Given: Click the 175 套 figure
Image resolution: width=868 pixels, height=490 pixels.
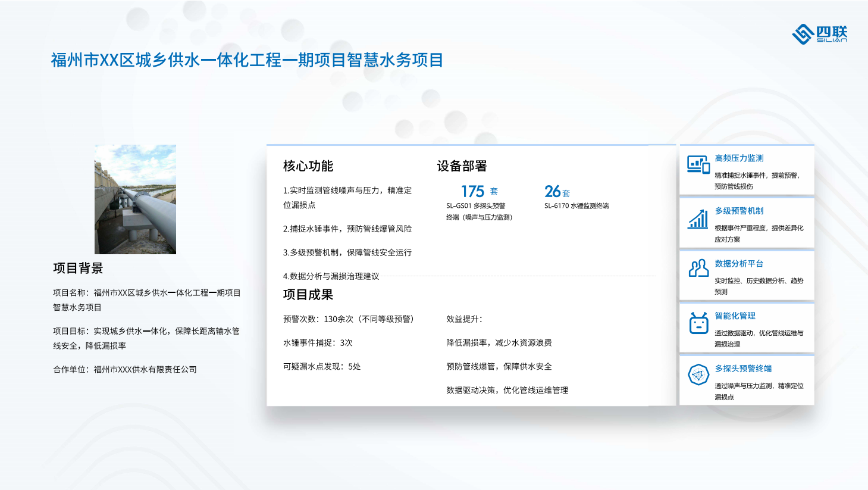Looking at the screenshot, I should (480, 191).
